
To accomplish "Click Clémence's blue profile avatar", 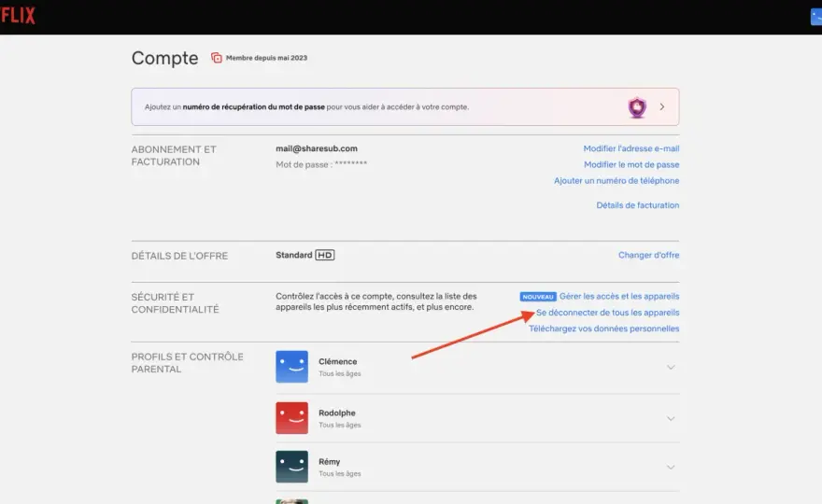I will point(292,367).
